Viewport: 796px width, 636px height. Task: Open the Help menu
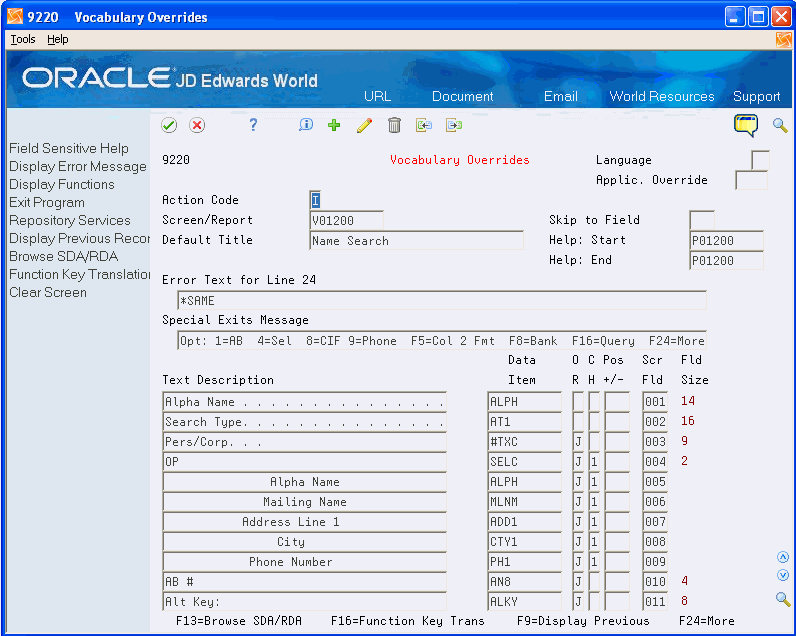coord(57,39)
